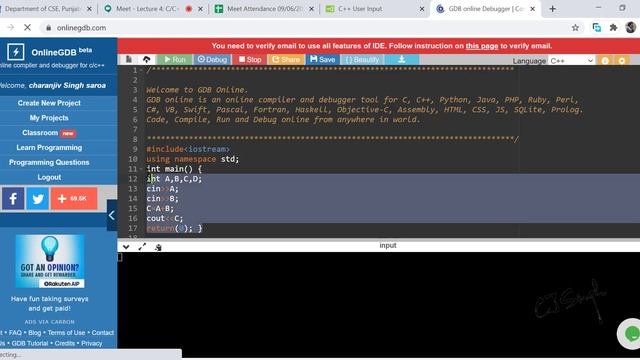Stop execution with the Stop button
Screen dimensions: 640x360
tap(250, 60)
